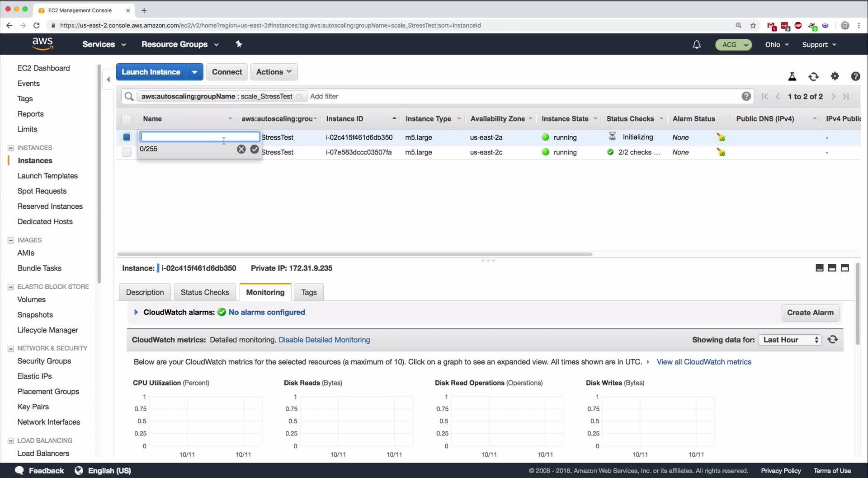868x478 pixels.
Task: Switch to the Status Checks tab
Action: pos(205,292)
